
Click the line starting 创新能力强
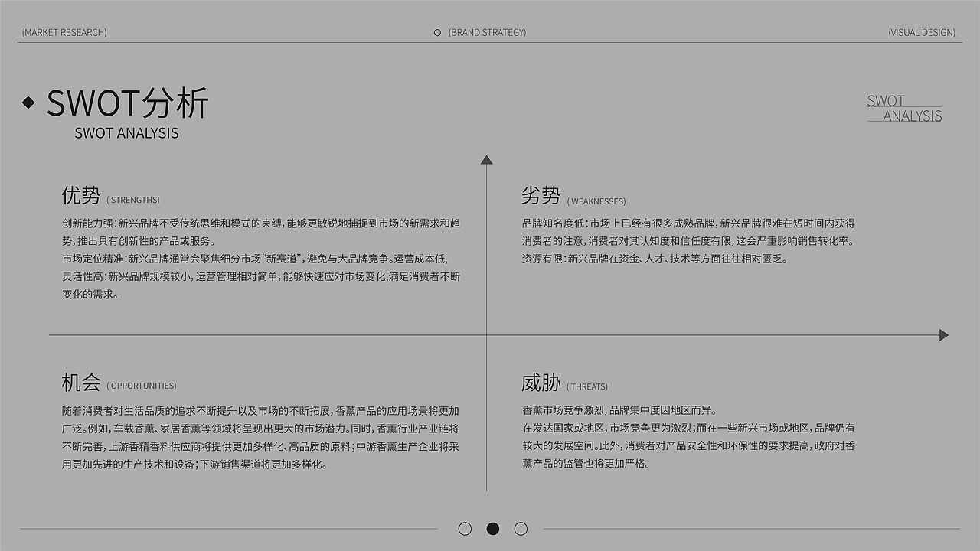click(261, 223)
